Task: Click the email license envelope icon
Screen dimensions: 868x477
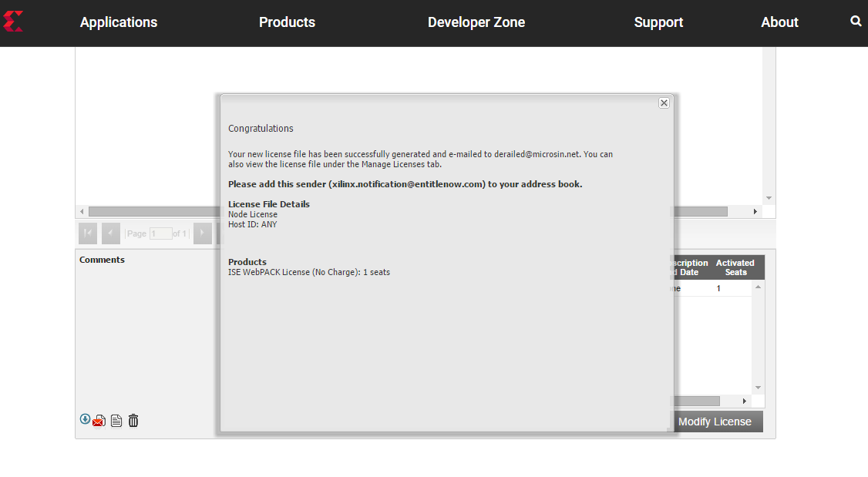Action: (99, 422)
